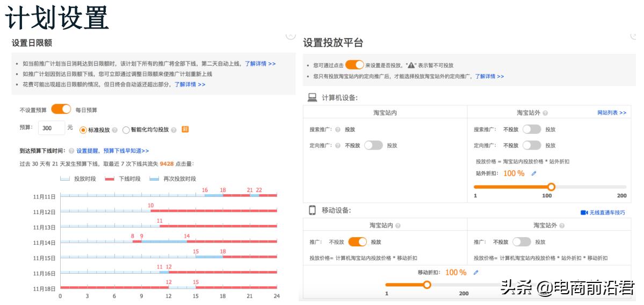Click help icon beside 淘宝站内 搜索推广
Image resolution: width=644 pixels, height=305 pixels.
(338, 130)
